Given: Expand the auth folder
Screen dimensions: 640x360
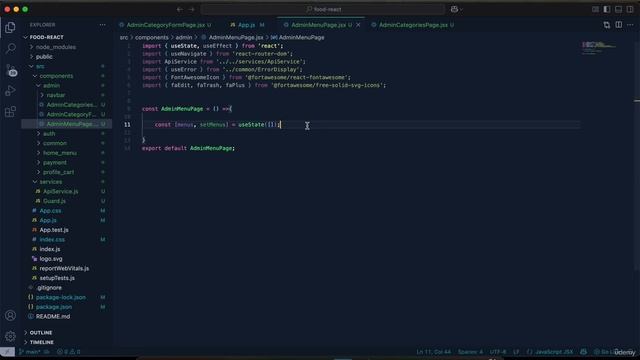Looking at the screenshot, I should pos(49,133).
